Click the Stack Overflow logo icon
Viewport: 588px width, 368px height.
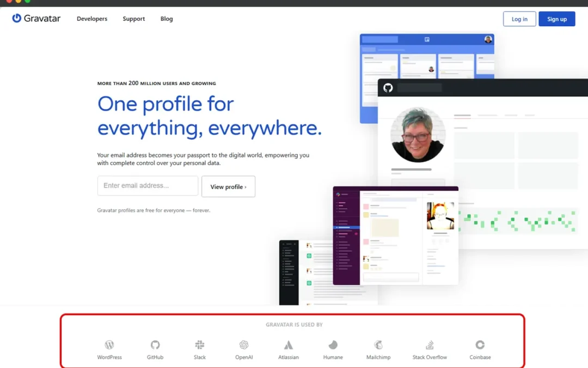pos(430,345)
